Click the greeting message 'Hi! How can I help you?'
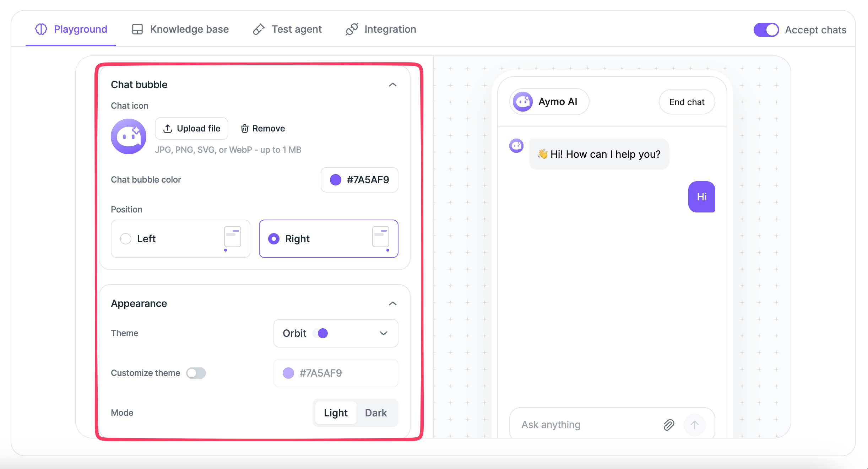 599,154
